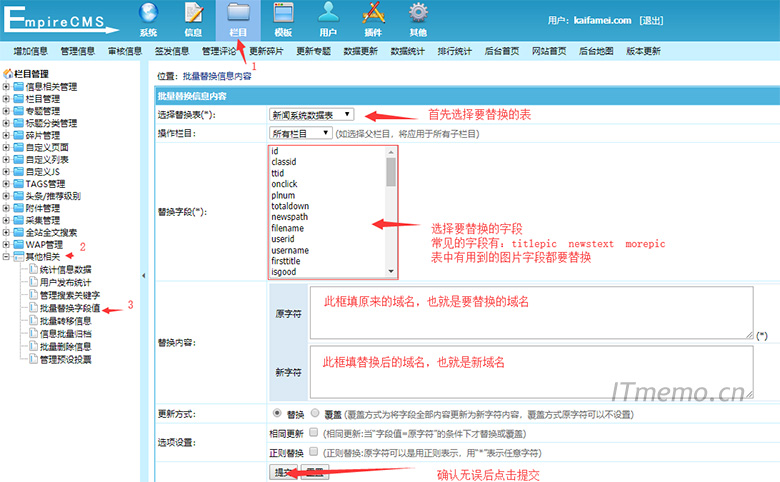Viewport: 780px width, 482px height.
Task: Click the 退出 logout link
Action: pyautogui.click(x=651, y=20)
